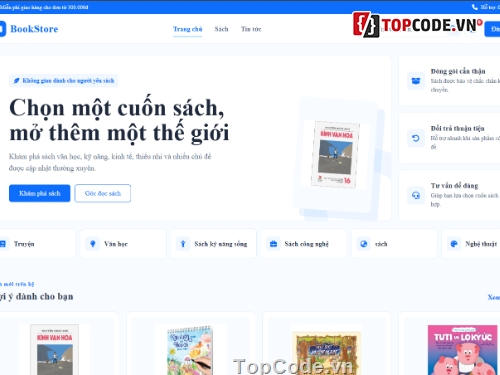Click the BookStore logo icon
The image size is (500, 375).
click(3, 29)
